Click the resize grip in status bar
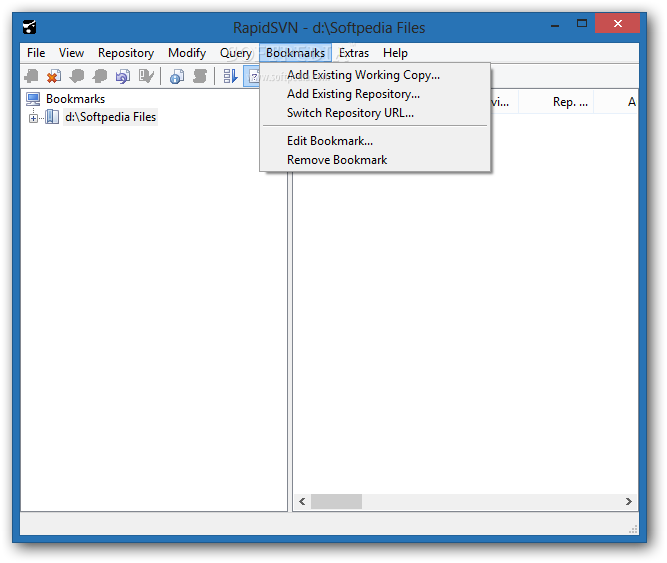This screenshot has height=563, width=667. click(x=633, y=529)
